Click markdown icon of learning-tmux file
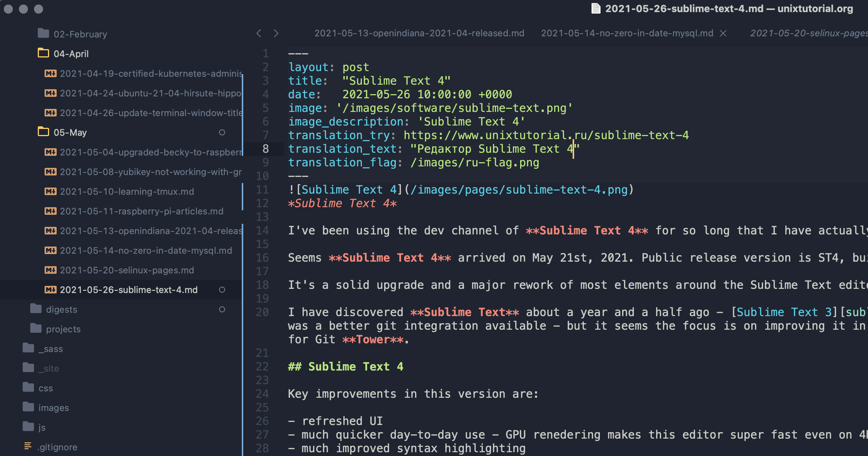The width and height of the screenshot is (868, 456). (x=51, y=192)
